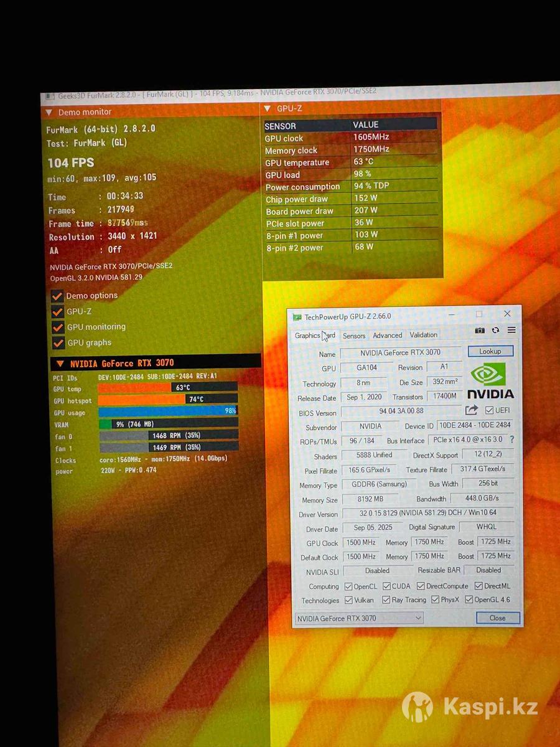Click the BIOS Version text field
Image resolution: width=560 pixels, height=747 pixels.
pos(401,411)
